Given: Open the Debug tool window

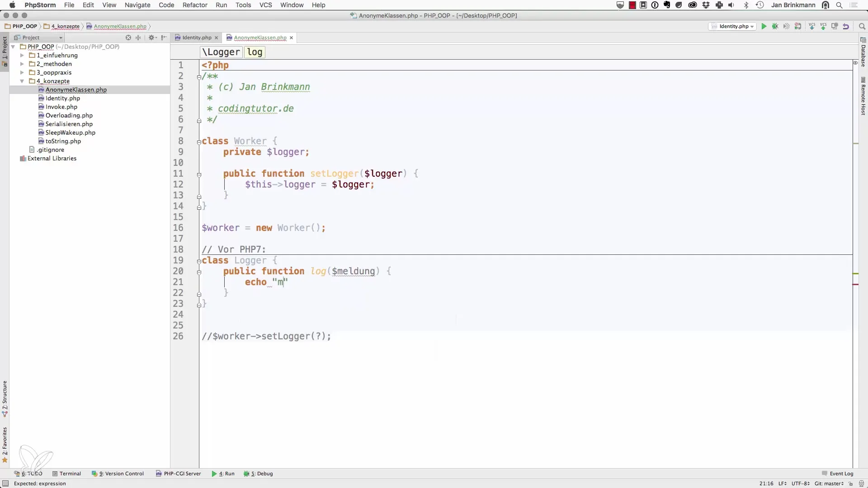Looking at the screenshot, I should (258, 474).
